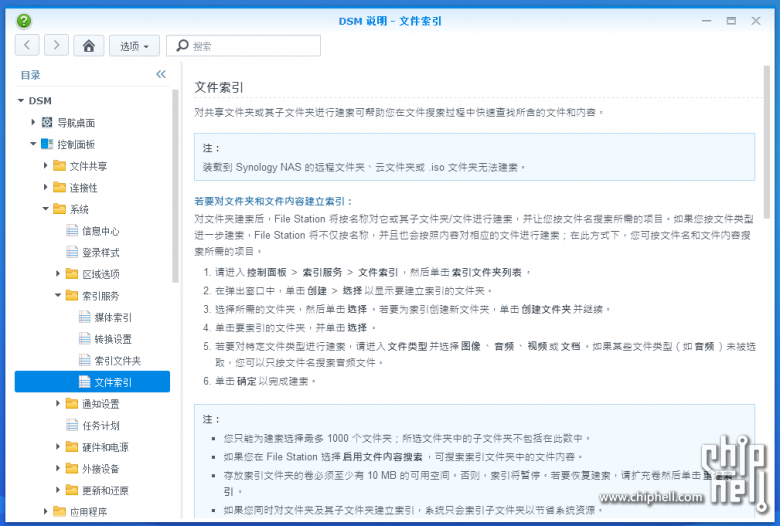Focus the 搜索 search field
780x526 pixels.
pos(243,46)
